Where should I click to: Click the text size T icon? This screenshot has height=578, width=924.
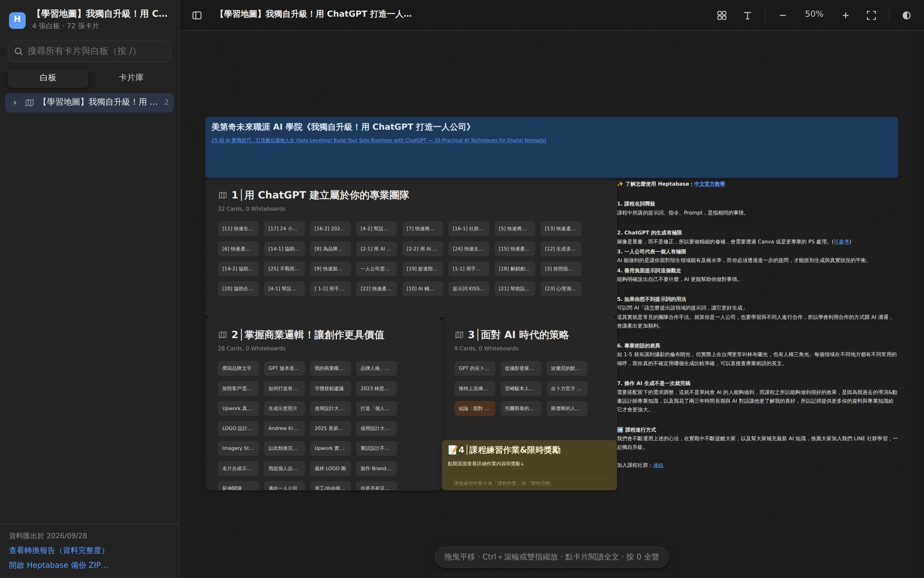(x=747, y=15)
